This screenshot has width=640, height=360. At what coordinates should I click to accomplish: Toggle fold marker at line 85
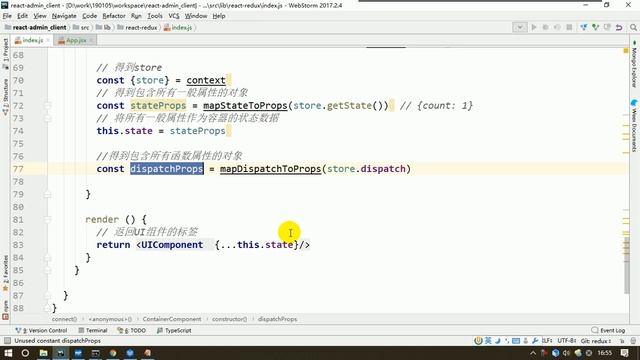(x=48, y=270)
